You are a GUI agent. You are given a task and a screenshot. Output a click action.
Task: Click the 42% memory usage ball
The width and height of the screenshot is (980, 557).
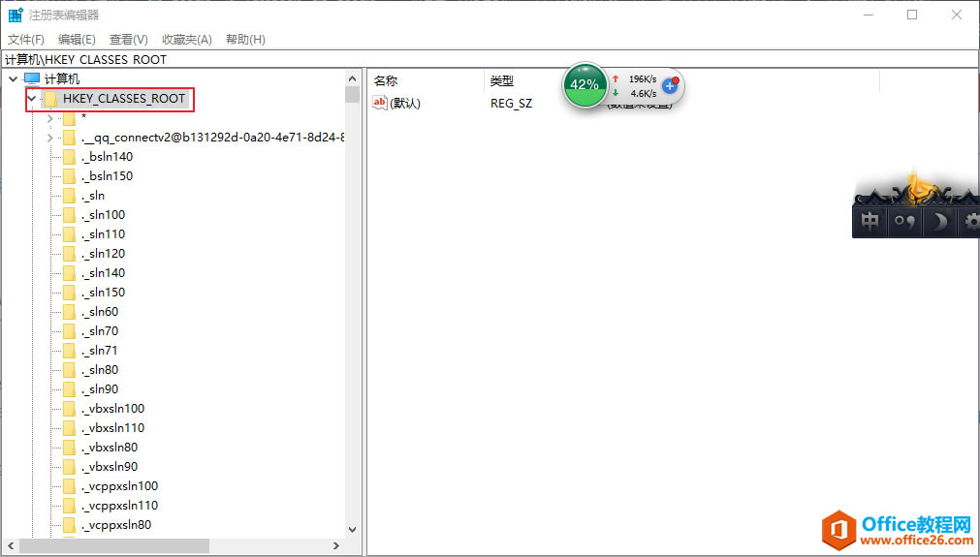(x=585, y=84)
